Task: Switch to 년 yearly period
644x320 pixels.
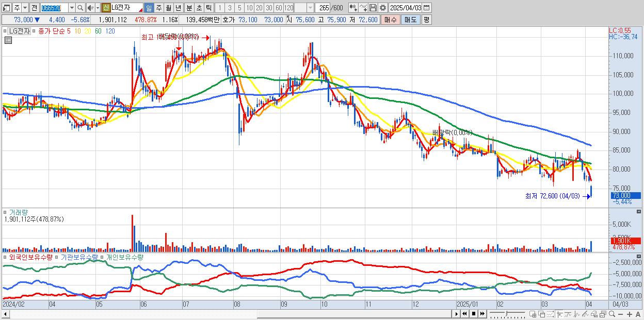Action: (178, 8)
